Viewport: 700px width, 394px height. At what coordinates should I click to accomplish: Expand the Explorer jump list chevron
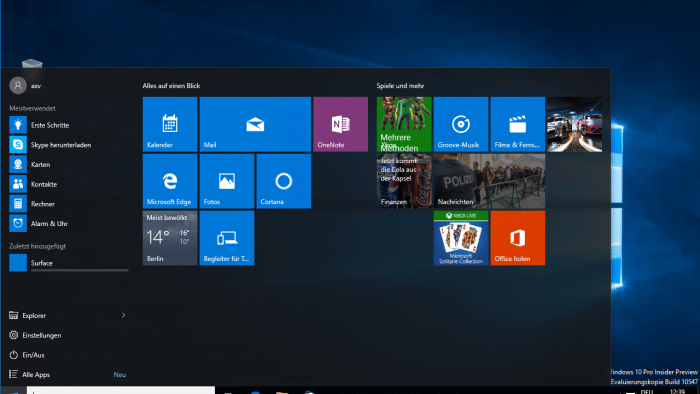point(123,315)
